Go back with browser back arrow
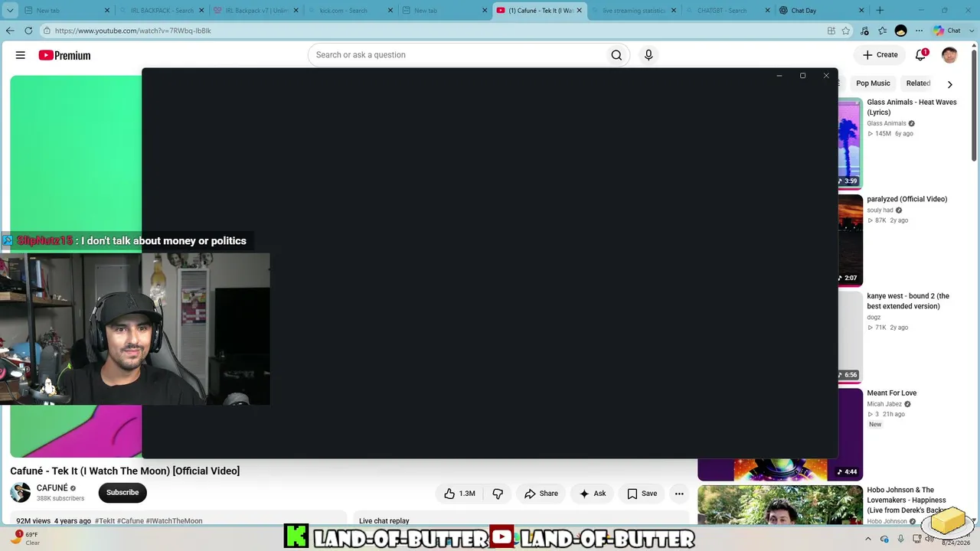This screenshot has width=980, height=551. point(10,31)
